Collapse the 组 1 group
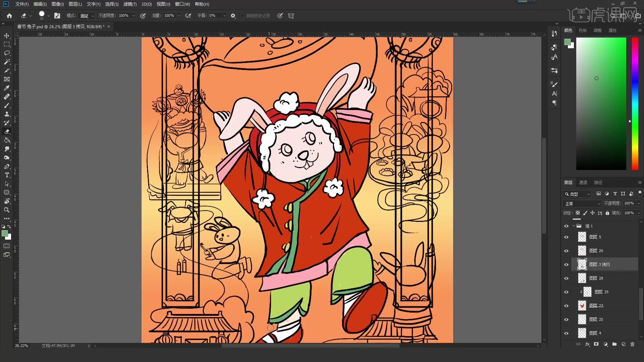Screen dimensions: 644x362 574,226
